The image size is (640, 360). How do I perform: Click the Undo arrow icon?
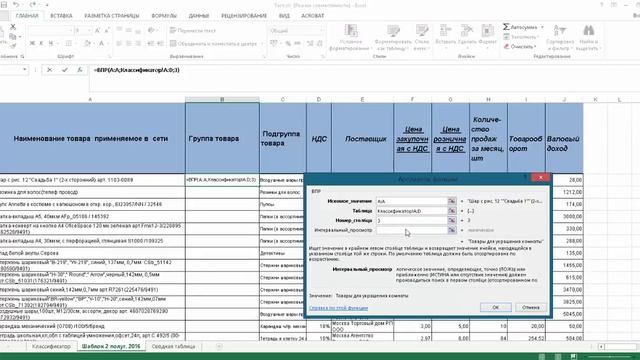click(x=16, y=5)
